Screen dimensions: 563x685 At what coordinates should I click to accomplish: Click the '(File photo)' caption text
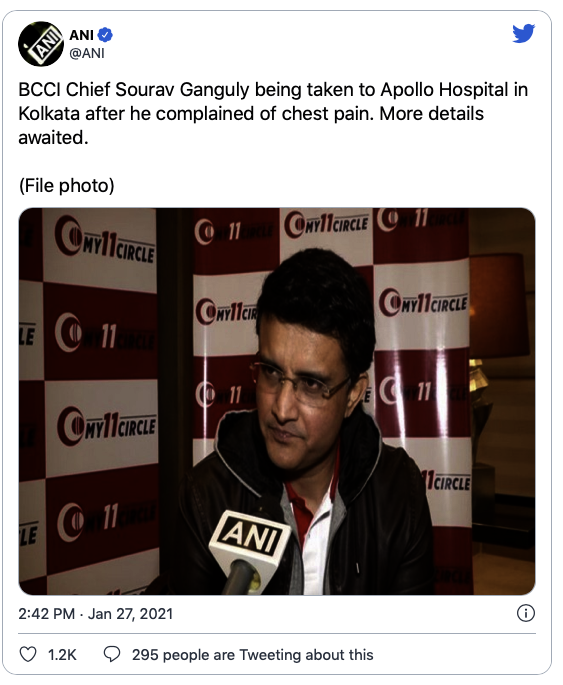[66, 186]
